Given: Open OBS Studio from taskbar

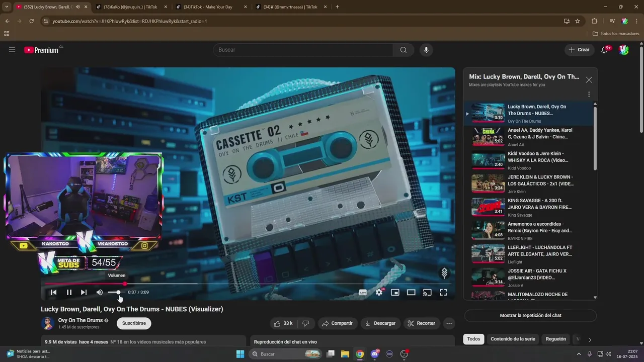Looking at the screenshot, I should click(404, 354).
